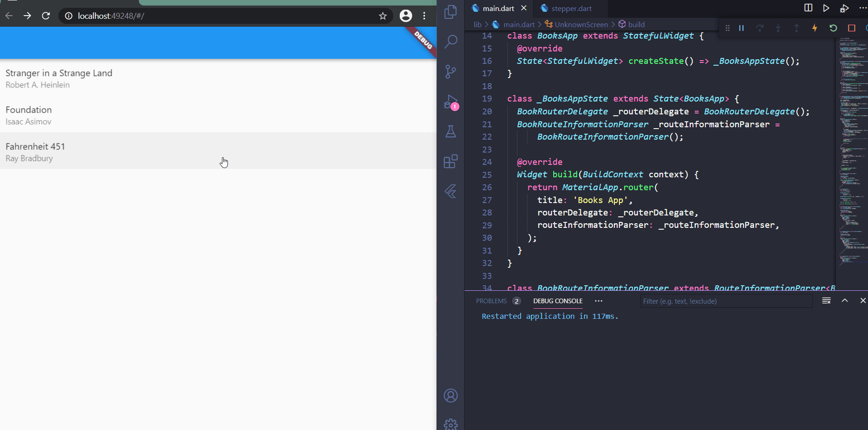
Task: Open the Run and Debug activity bar icon
Action: click(451, 102)
